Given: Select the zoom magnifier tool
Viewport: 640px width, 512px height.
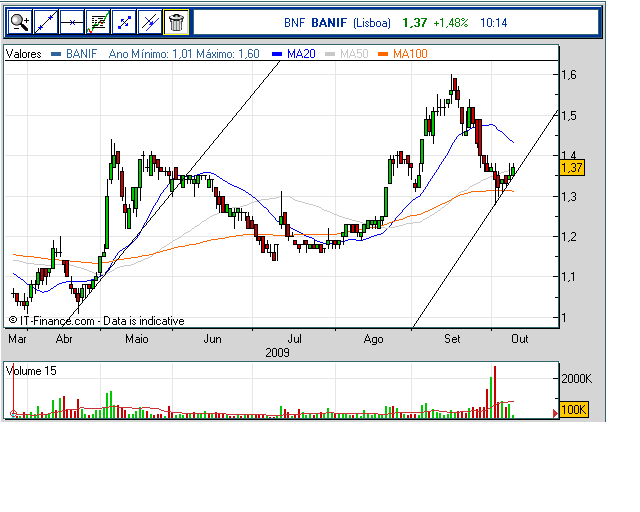Looking at the screenshot, I should pos(19,21).
